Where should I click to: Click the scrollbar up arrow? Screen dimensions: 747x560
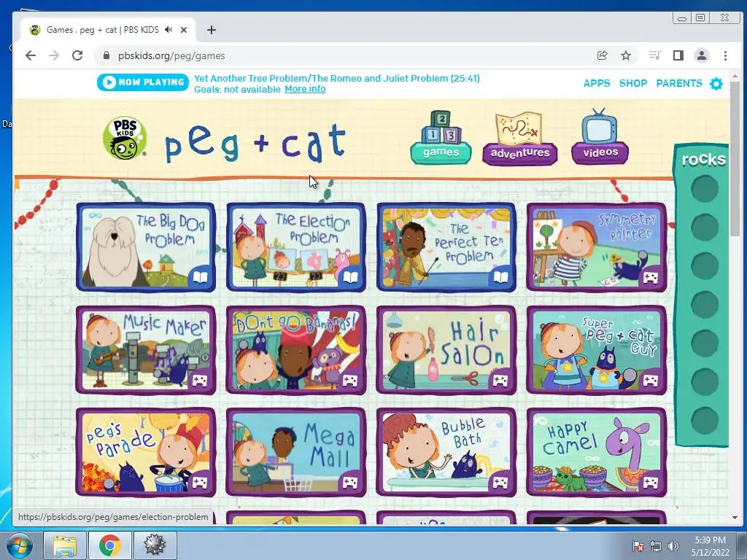point(735,76)
